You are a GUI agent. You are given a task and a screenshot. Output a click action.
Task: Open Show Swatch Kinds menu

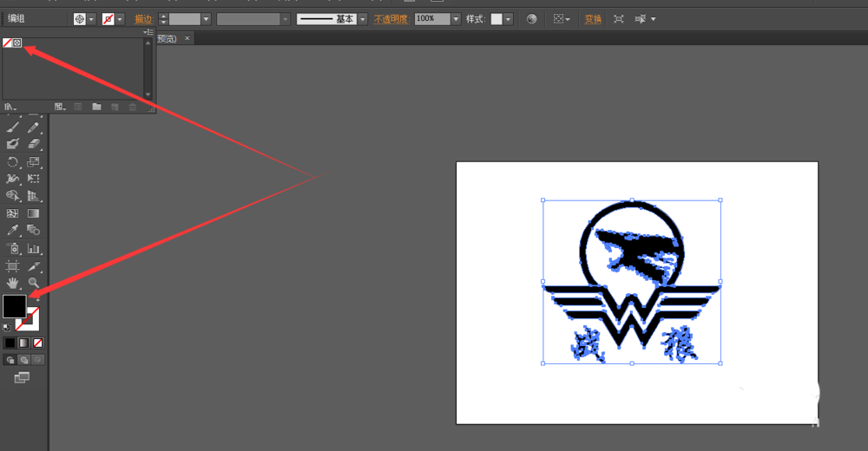click(x=61, y=107)
